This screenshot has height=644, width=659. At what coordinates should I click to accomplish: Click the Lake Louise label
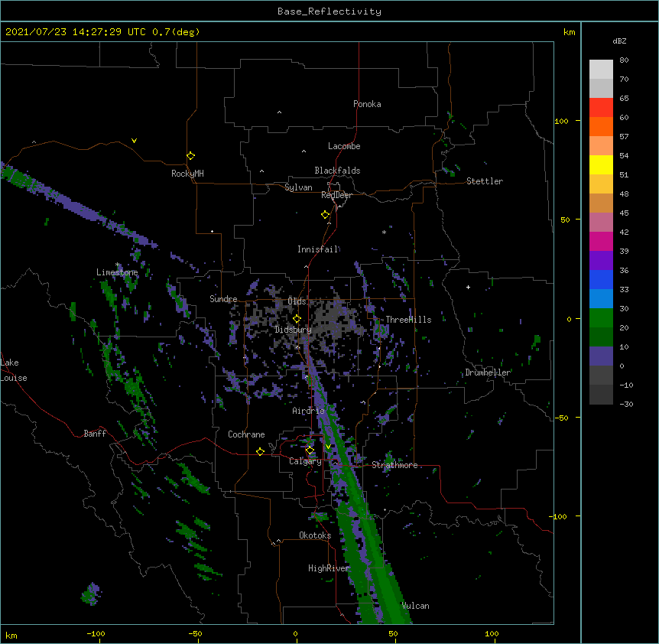pyautogui.click(x=14, y=370)
